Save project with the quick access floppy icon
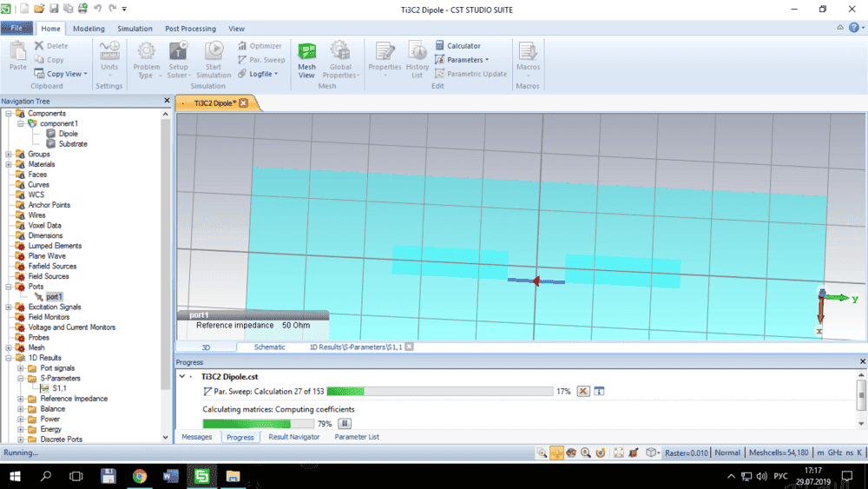Screen dimensions: 868x489 pyautogui.click(x=54, y=9)
